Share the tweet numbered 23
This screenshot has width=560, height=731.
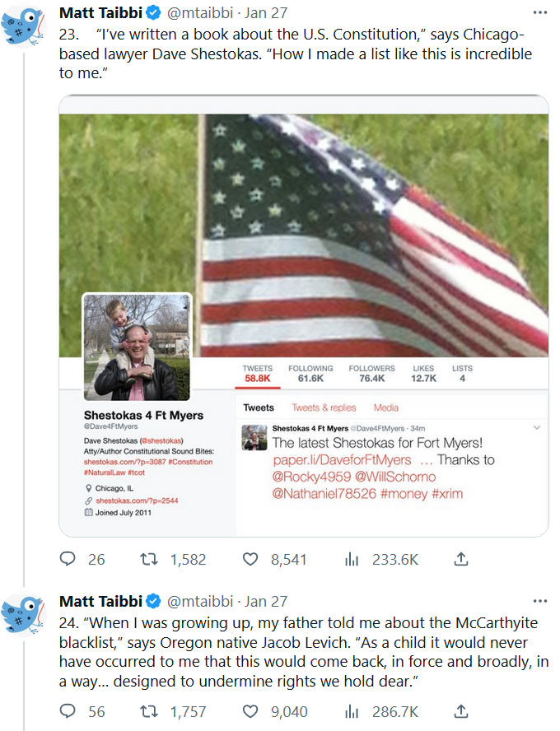point(461,559)
